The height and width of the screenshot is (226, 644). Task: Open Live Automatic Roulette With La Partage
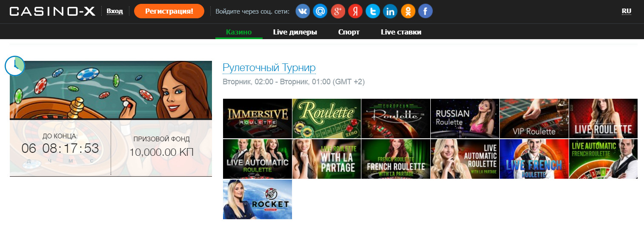click(465, 159)
